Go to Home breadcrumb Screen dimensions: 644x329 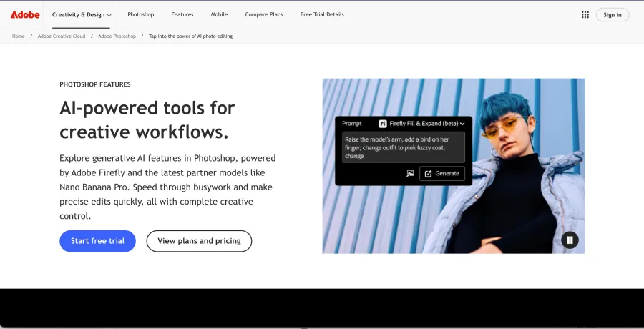(18, 36)
